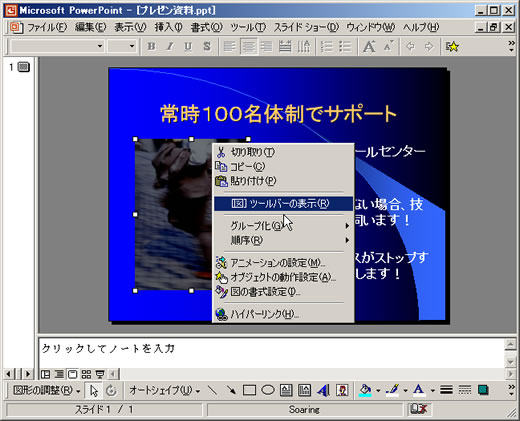
Task: Open 表示(V) menu
Action: 130,27
